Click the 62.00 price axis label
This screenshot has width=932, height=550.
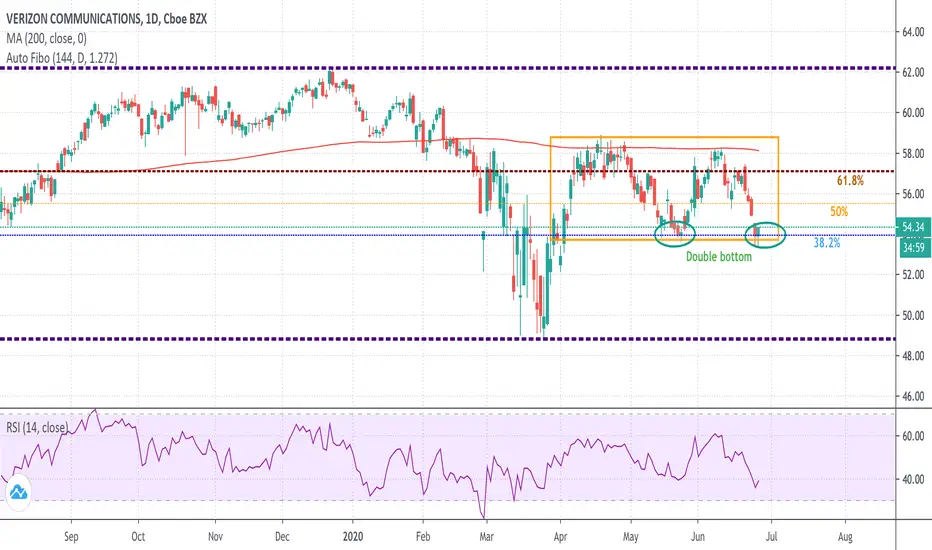pos(913,73)
